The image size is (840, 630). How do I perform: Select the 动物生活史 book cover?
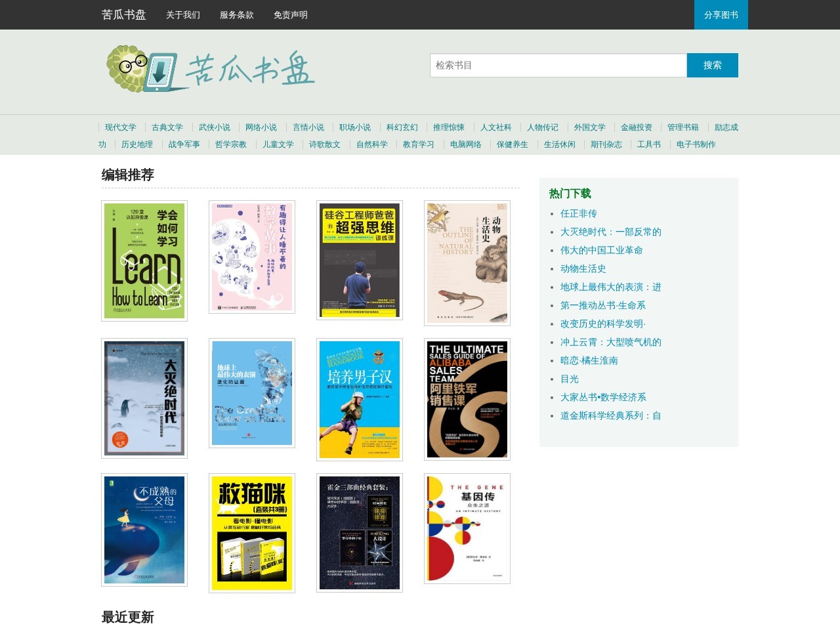[467, 262]
